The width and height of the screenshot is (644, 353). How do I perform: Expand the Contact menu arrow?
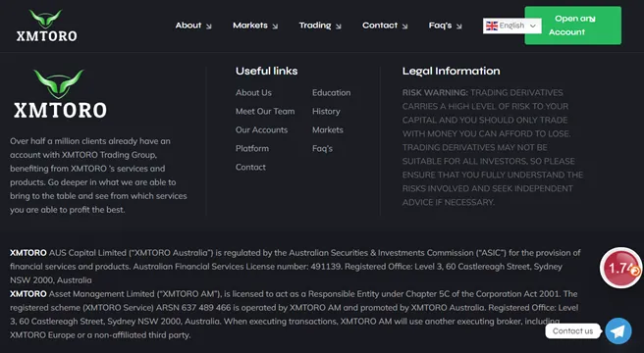tap(404, 26)
